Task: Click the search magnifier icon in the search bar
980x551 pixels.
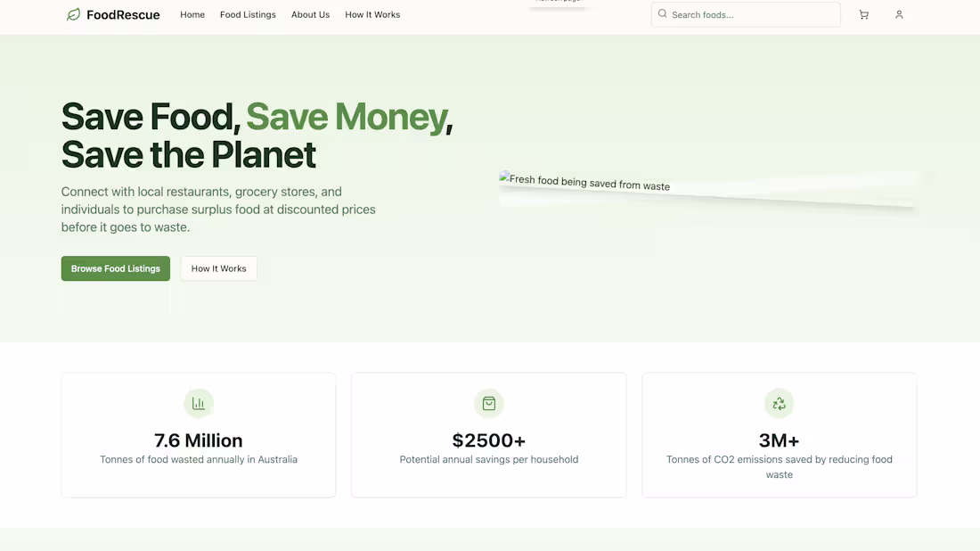Action: 662,14
